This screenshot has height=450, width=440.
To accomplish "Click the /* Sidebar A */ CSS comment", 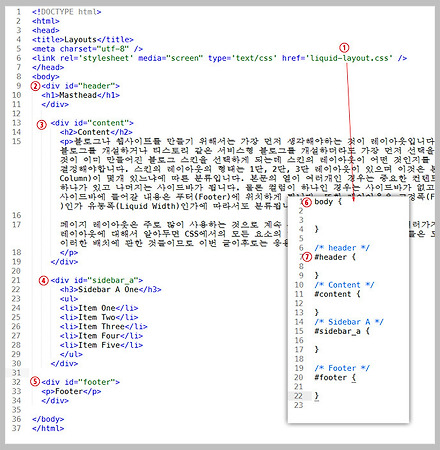I will pyautogui.click(x=349, y=322).
